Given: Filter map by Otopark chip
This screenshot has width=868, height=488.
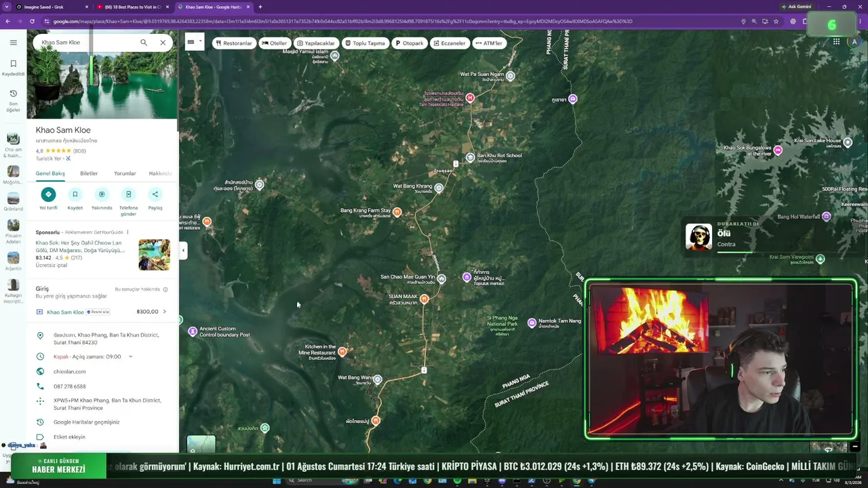Looking at the screenshot, I should 410,43.
